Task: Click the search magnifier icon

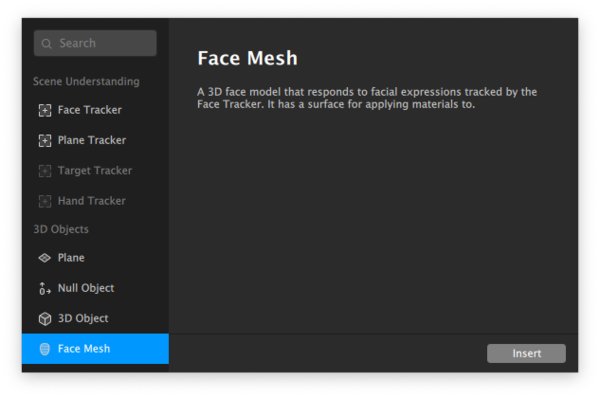Action: (47, 44)
